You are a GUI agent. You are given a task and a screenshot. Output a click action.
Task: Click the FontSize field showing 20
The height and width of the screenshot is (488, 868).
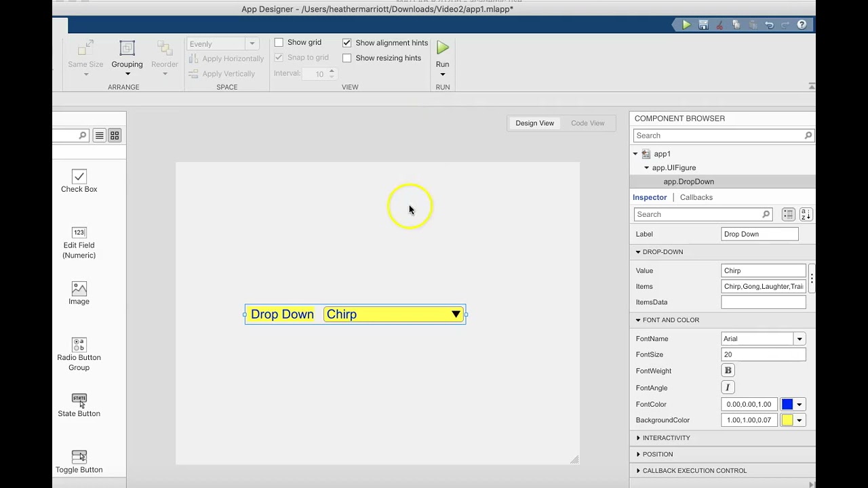coord(764,354)
